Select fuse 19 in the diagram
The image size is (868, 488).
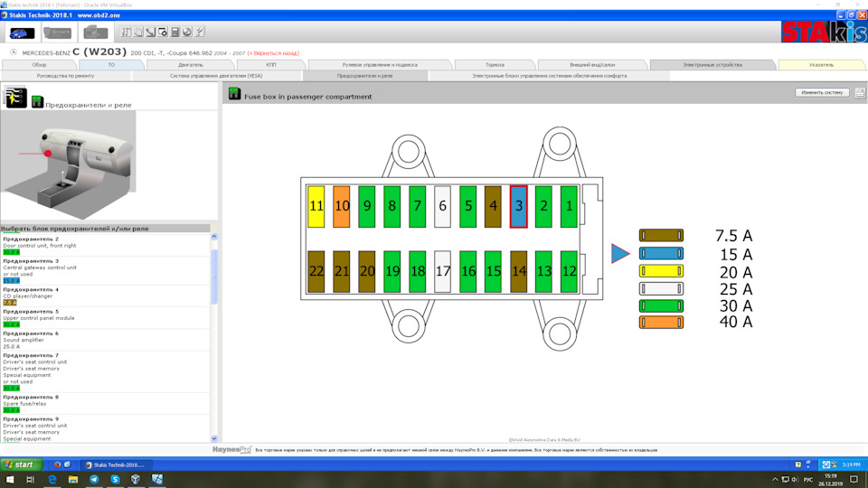pos(392,271)
